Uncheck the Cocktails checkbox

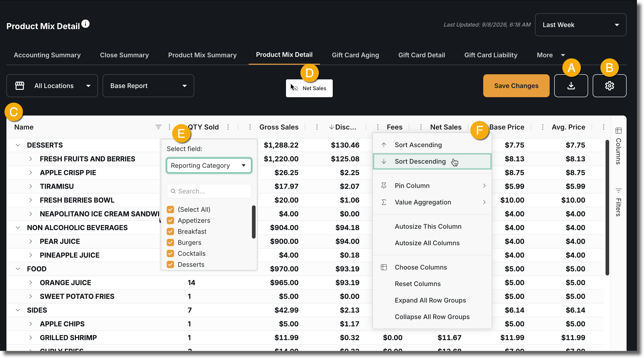click(x=170, y=253)
